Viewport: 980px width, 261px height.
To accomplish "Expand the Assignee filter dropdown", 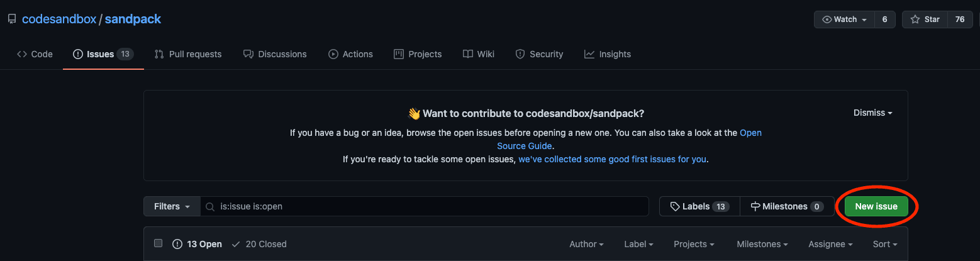I will 831,244.
